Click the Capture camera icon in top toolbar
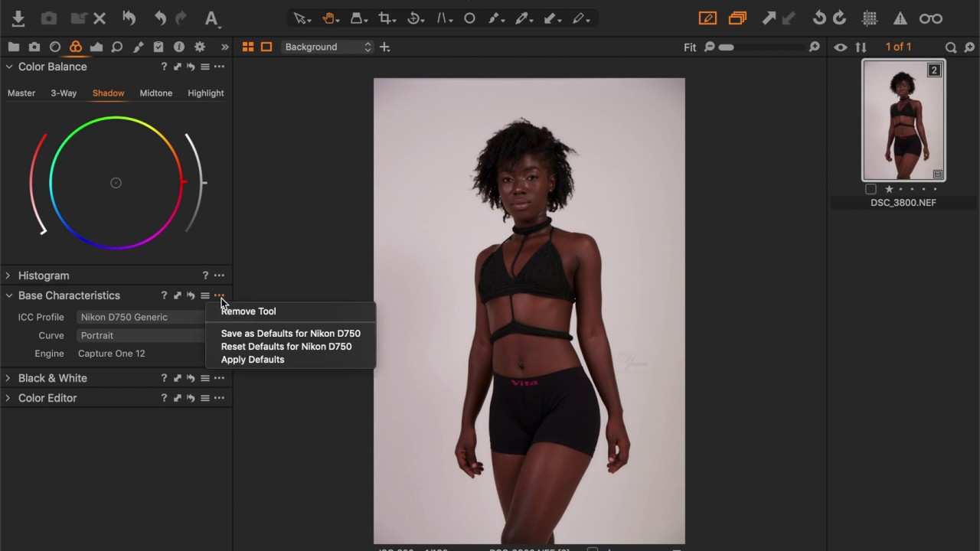The image size is (980, 551). (48, 18)
